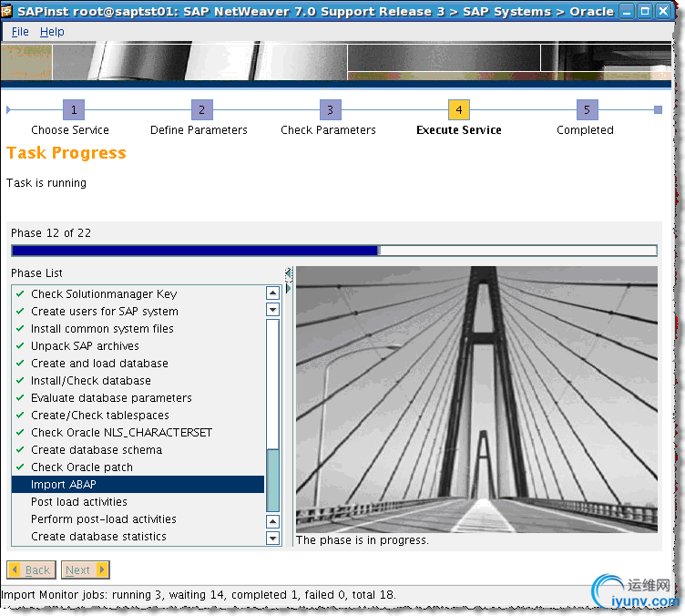
Task: Click 'The phase is in progress' text
Action: pos(363,540)
